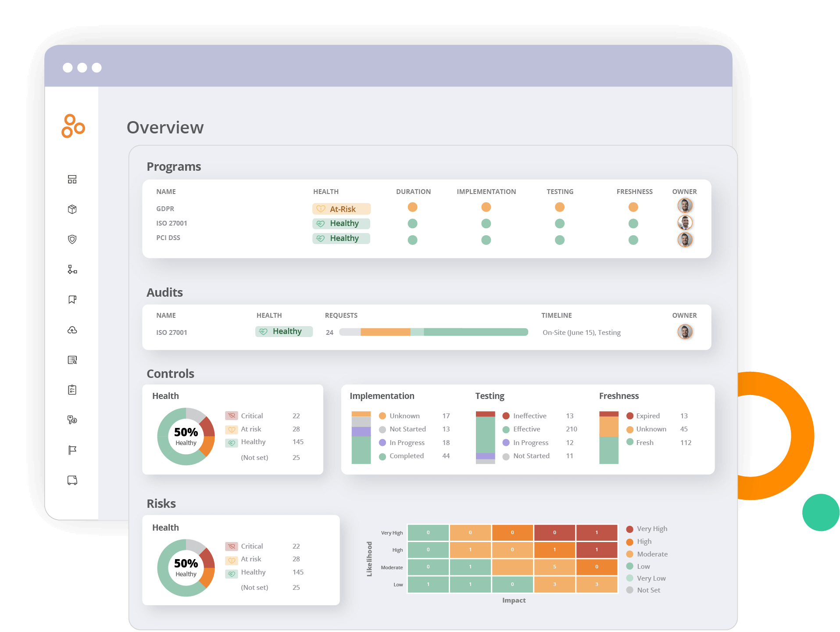Click the PCI DSS owner avatar
The image size is (840, 632).
point(685,240)
